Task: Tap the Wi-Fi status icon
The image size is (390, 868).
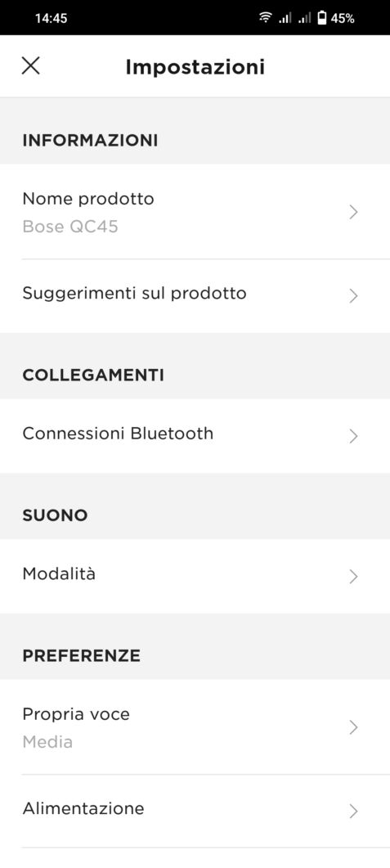Action: (266, 18)
